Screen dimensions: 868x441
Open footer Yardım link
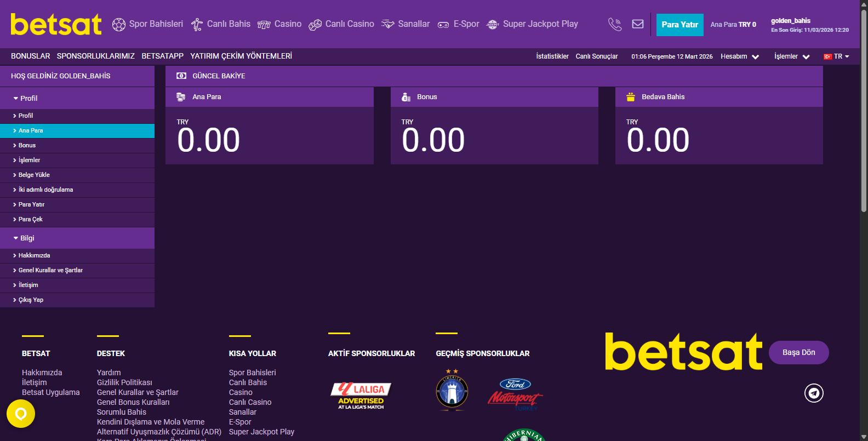click(x=108, y=373)
